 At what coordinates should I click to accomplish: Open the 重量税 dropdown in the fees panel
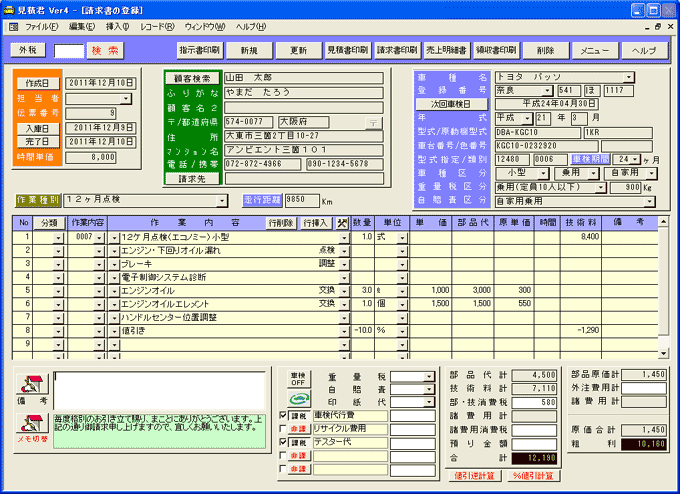click(x=428, y=377)
